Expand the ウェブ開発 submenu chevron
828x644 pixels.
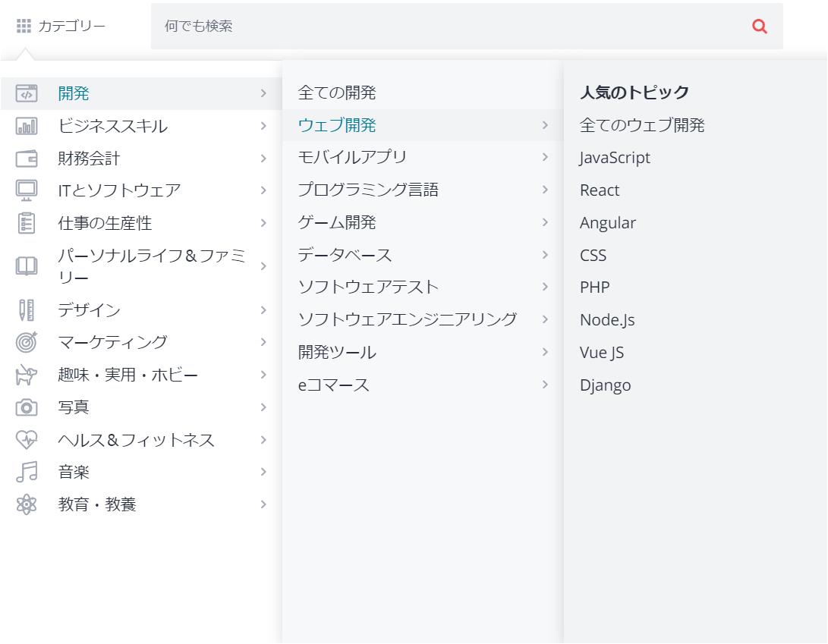[x=546, y=125]
